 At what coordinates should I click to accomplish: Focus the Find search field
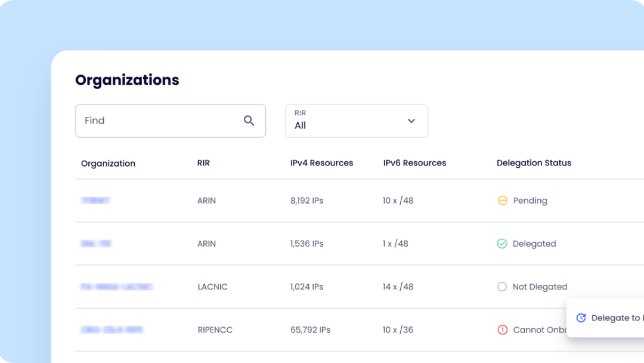171,121
